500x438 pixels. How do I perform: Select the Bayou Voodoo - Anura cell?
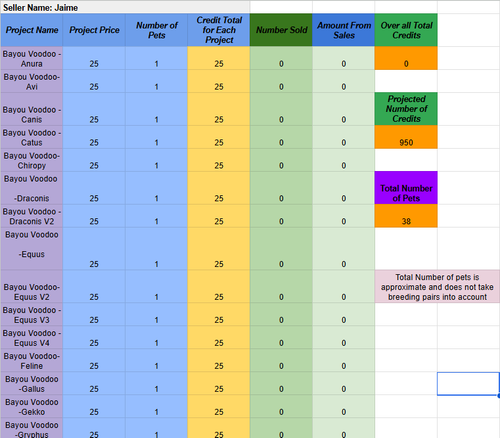32,58
